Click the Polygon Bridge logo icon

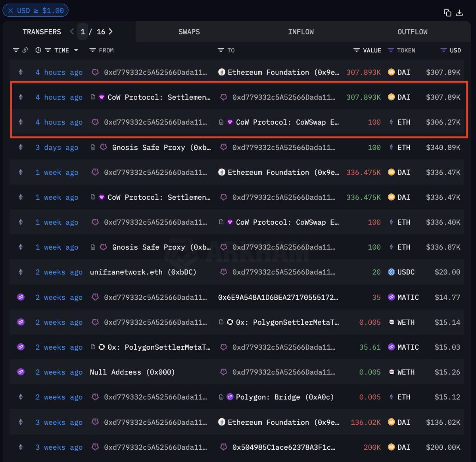[x=230, y=397]
